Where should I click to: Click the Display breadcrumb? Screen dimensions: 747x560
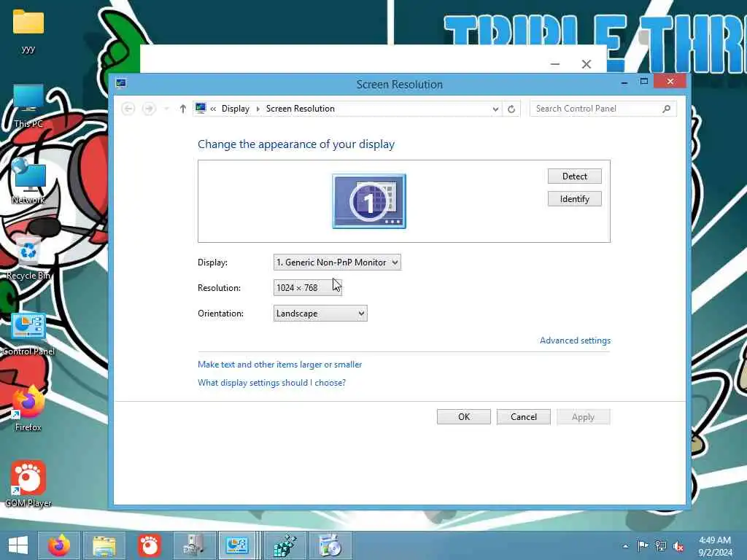tap(236, 109)
